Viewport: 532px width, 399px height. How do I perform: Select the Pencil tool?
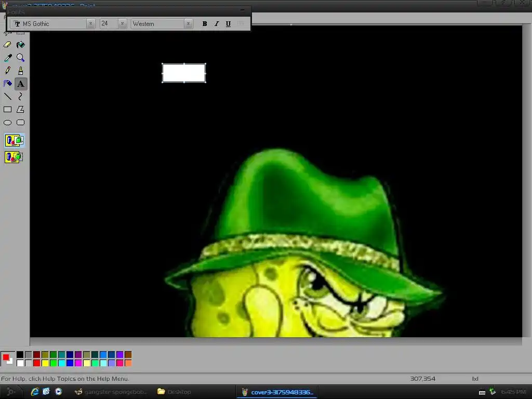[x=7, y=71]
